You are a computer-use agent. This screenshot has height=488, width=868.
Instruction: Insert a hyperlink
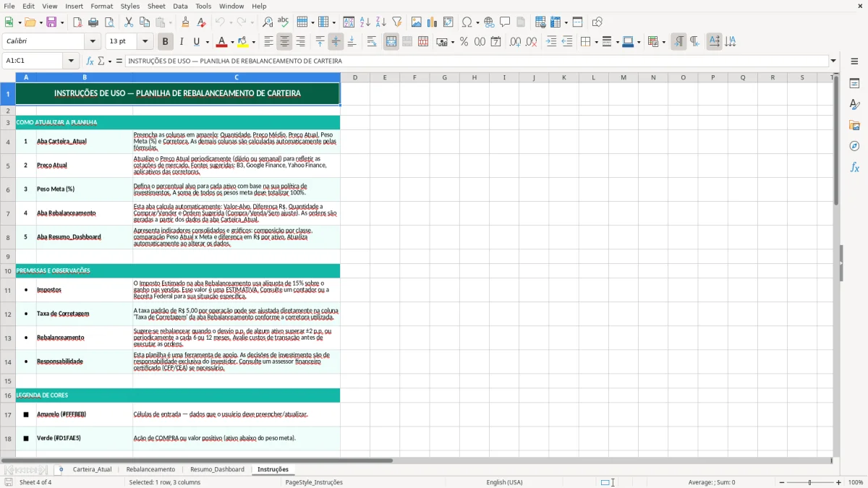489,22
